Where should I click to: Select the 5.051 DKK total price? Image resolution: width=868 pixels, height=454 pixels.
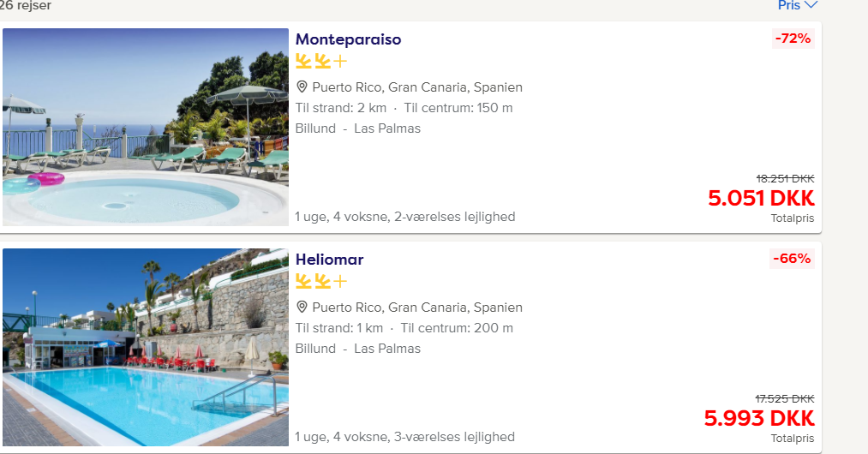[x=761, y=198]
